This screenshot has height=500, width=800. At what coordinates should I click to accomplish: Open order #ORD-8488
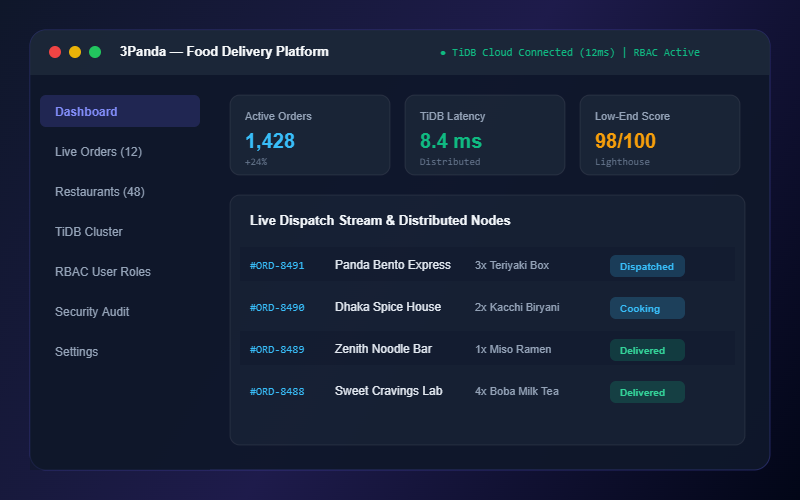coord(277,391)
